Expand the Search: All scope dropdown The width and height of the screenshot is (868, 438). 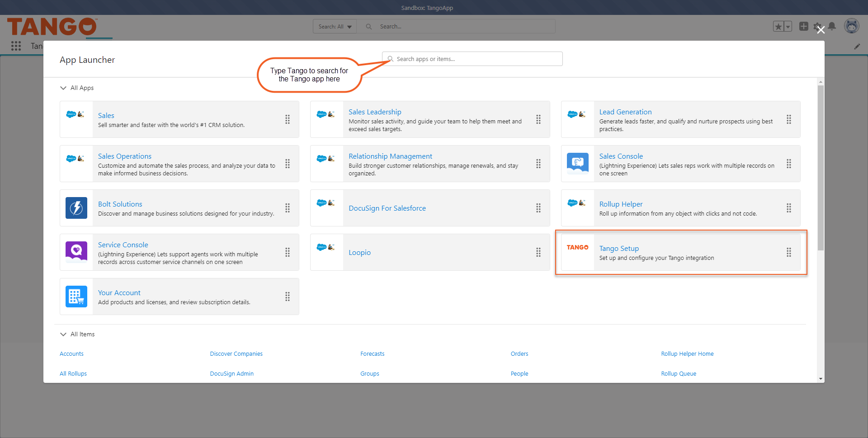(x=335, y=26)
